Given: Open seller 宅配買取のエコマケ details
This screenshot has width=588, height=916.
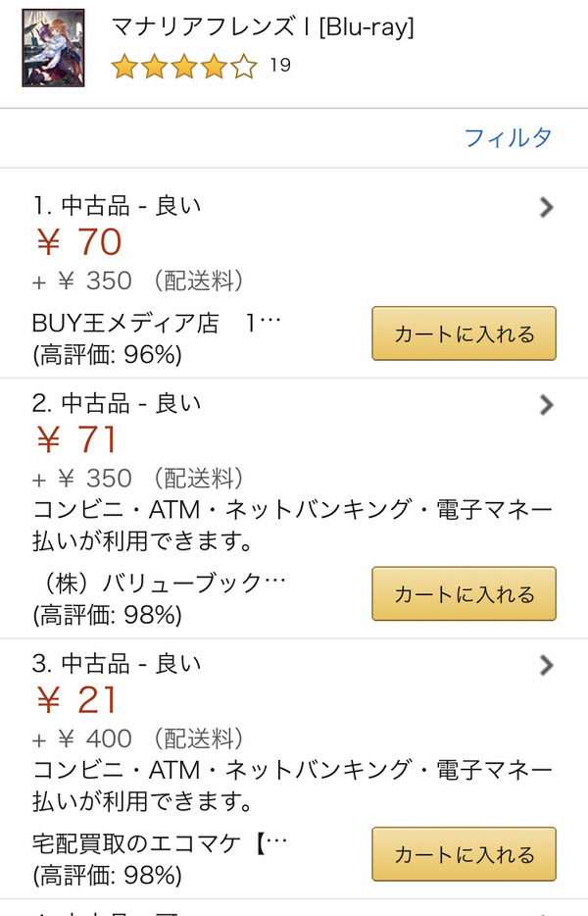Looking at the screenshot, I should (x=160, y=843).
